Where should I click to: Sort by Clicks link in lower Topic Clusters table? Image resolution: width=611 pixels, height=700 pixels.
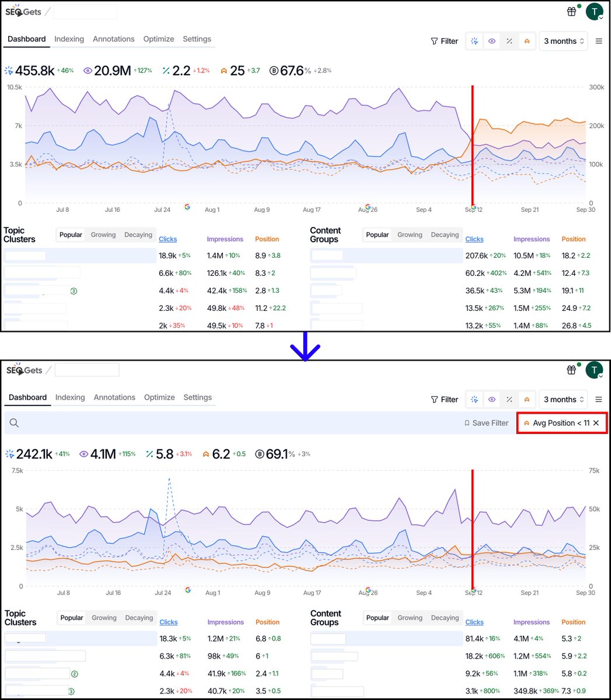click(x=169, y=622)
